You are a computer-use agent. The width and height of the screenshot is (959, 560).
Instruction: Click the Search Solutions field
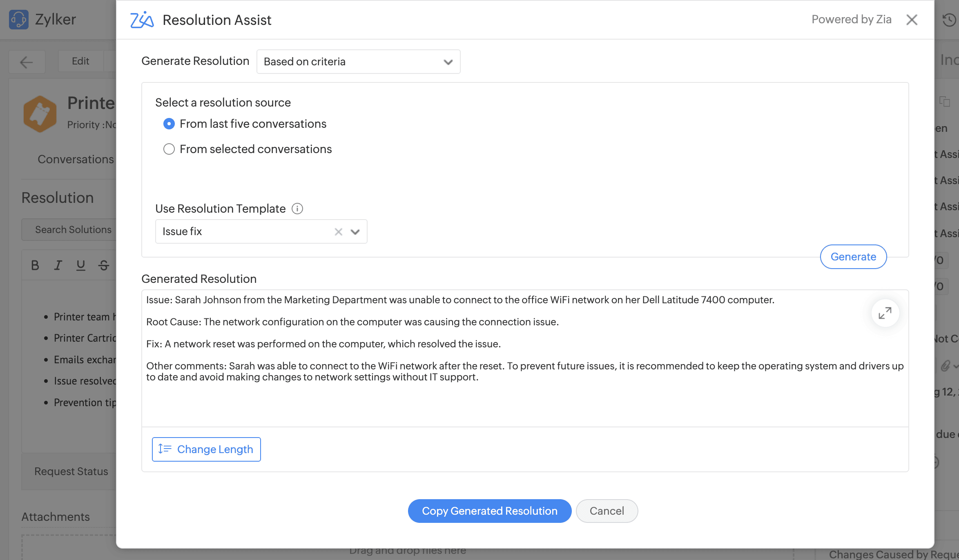(73, 229)
